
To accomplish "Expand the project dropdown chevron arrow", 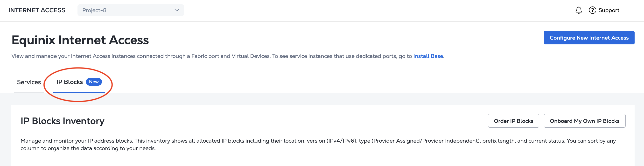I will pyautogui.click(x=177, y=10).
